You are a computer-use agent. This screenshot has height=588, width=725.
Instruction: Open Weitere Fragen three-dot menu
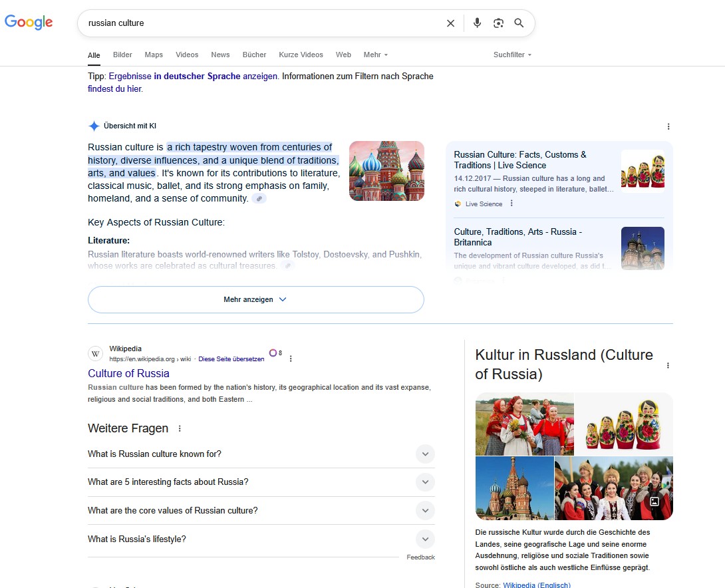coord(180,428)
